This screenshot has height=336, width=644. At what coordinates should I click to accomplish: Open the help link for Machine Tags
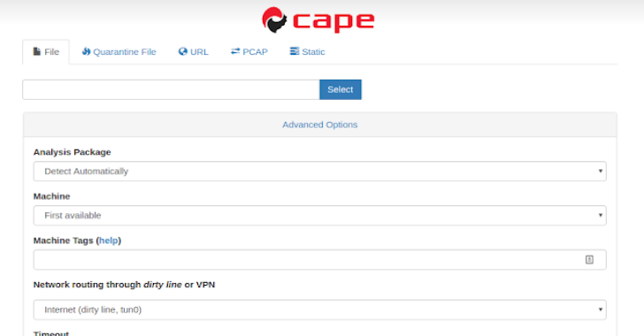[x=109, y=241]
